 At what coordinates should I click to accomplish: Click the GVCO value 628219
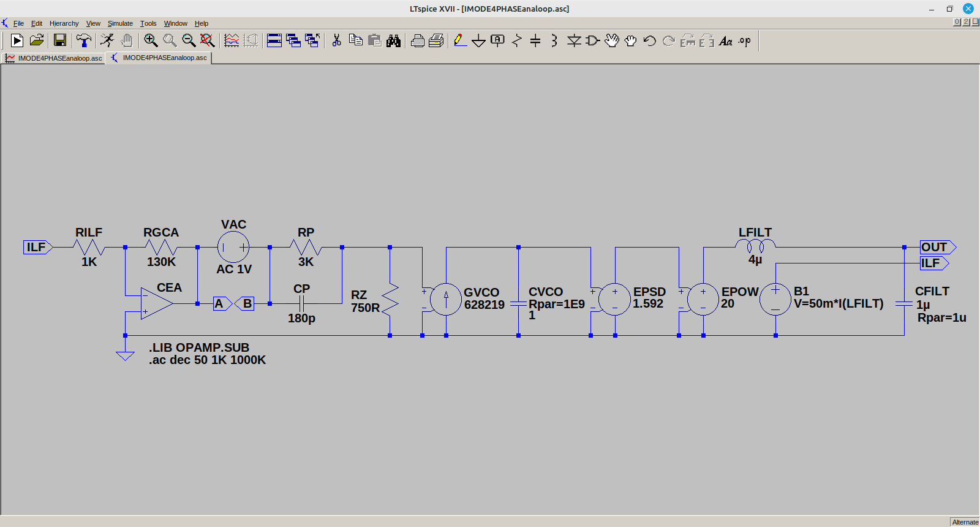484,305
